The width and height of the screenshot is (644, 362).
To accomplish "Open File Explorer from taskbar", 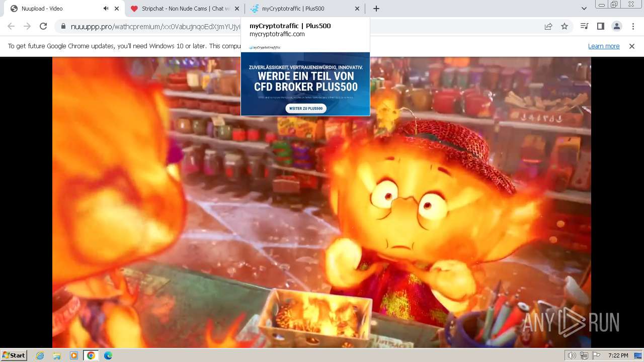I will click(57, 355).
